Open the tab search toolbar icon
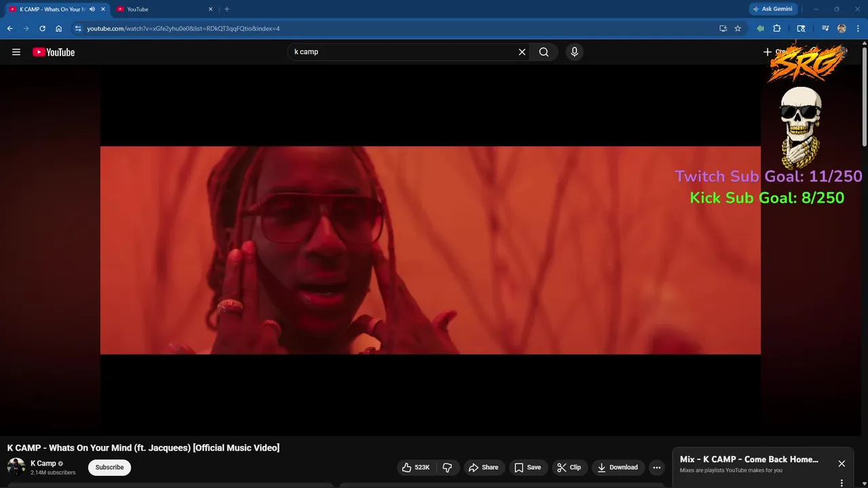Viewport: 868px width, 488px height. point(801,28)
